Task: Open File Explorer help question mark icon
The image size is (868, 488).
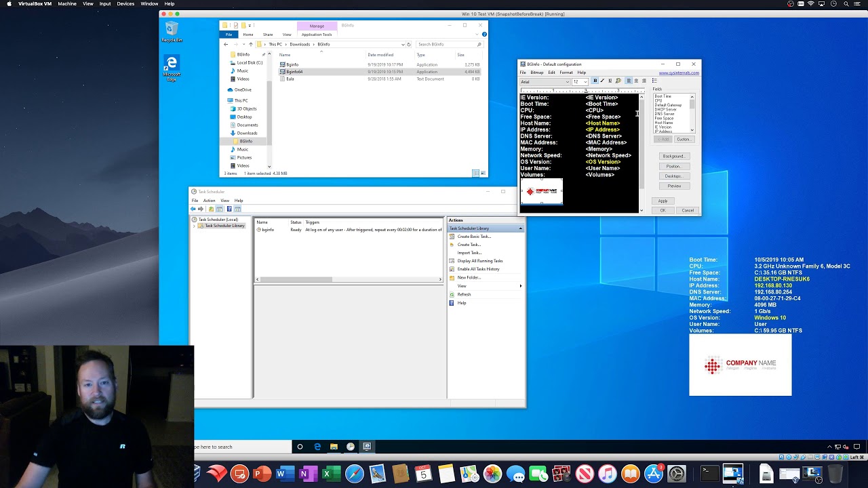Action: click(484, 35)
